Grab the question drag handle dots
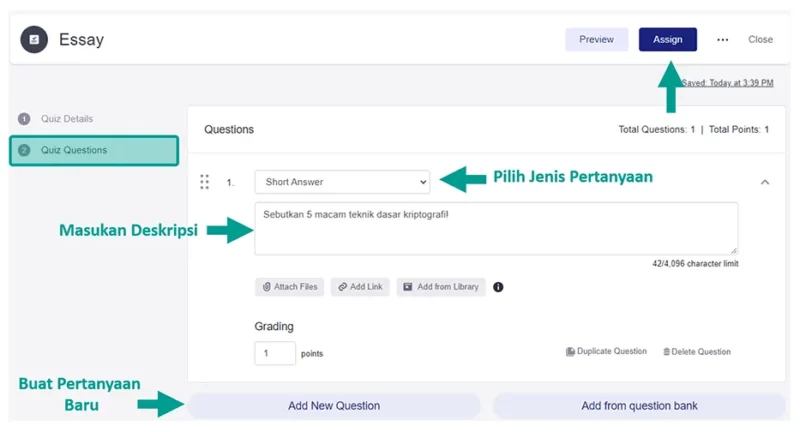Viewport: 800px width, 432px height. tap(205, 182)
